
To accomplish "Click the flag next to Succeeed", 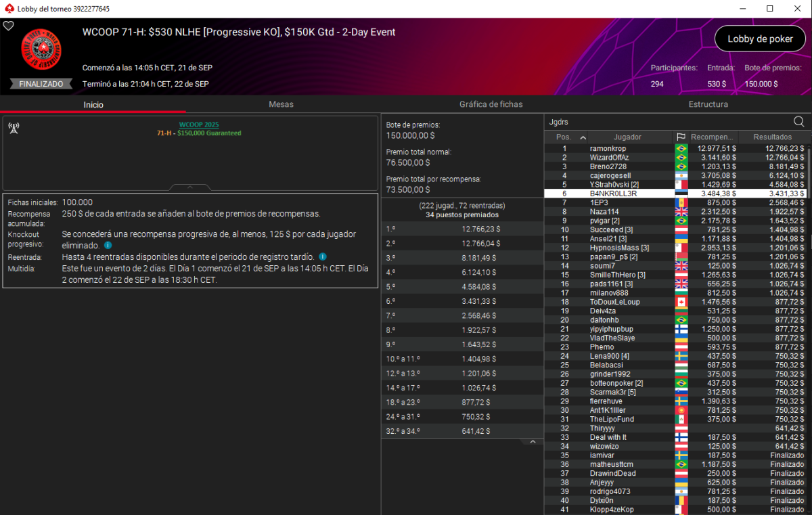I will point(681,229).
